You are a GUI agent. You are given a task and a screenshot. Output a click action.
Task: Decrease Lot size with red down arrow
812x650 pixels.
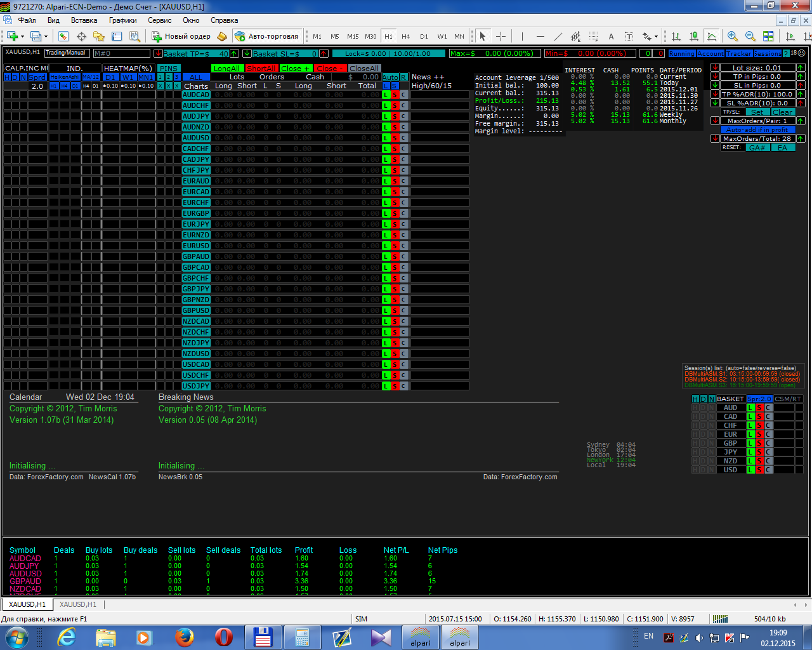point(715,67)
